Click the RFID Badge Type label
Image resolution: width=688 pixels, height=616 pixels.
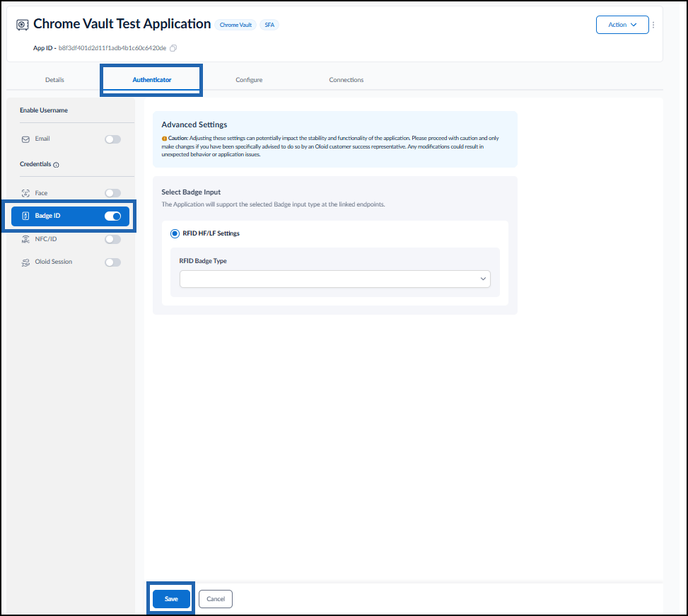click(203, 261)
